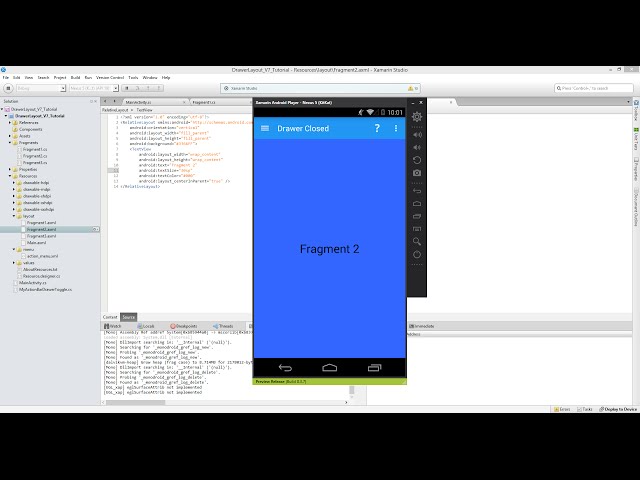Click volume down in emulator side toolbar
Viewport: 640px width, 480px height.
[417, 147]
